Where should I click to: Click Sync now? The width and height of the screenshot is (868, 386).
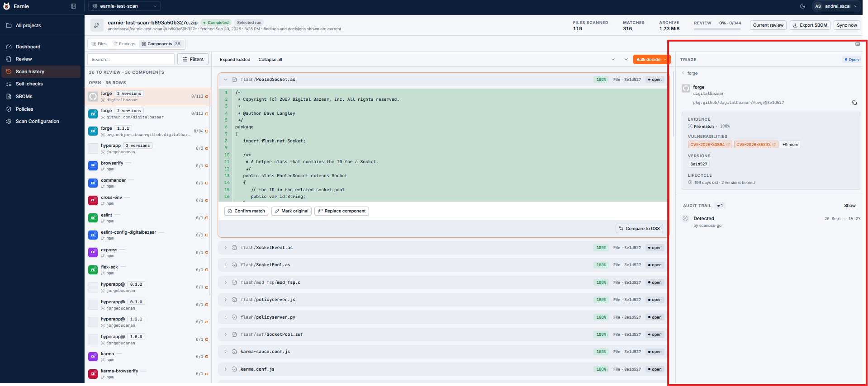click(x=847, y=25)
